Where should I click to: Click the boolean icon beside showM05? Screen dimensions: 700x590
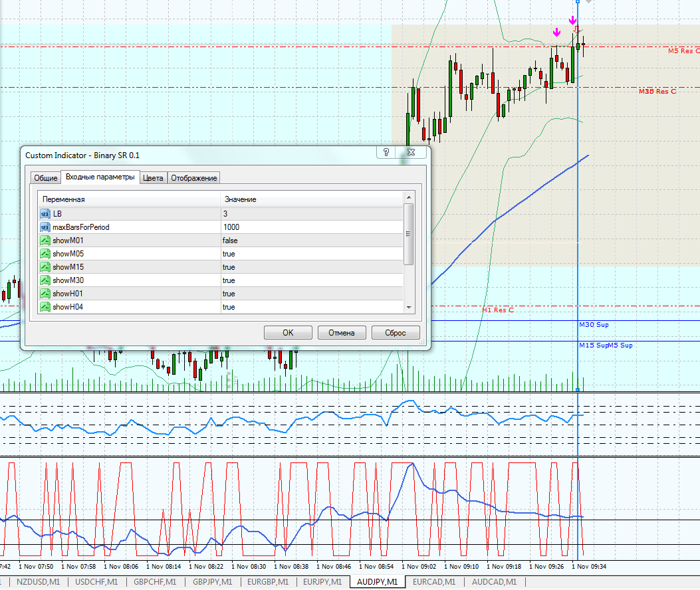pyautogui.click(x=45, y=254)
